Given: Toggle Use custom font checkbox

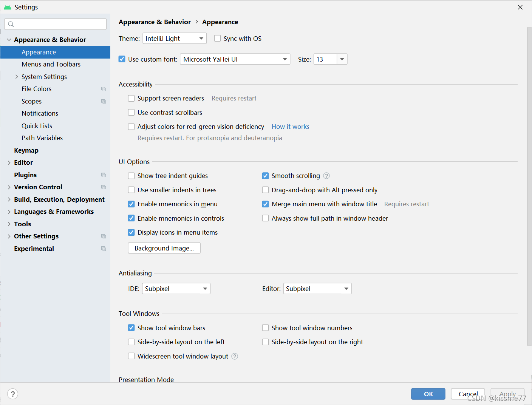Looking at the screenshot, I should pos(122,59).
